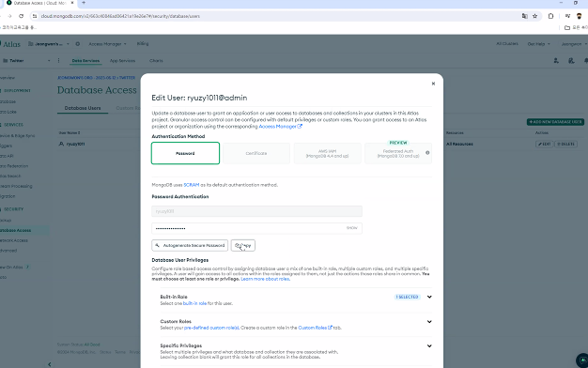Viewport: 588px width, 368px height.
Task: Open the Access Manager top dropdown
Action: (x=107, y=44)
